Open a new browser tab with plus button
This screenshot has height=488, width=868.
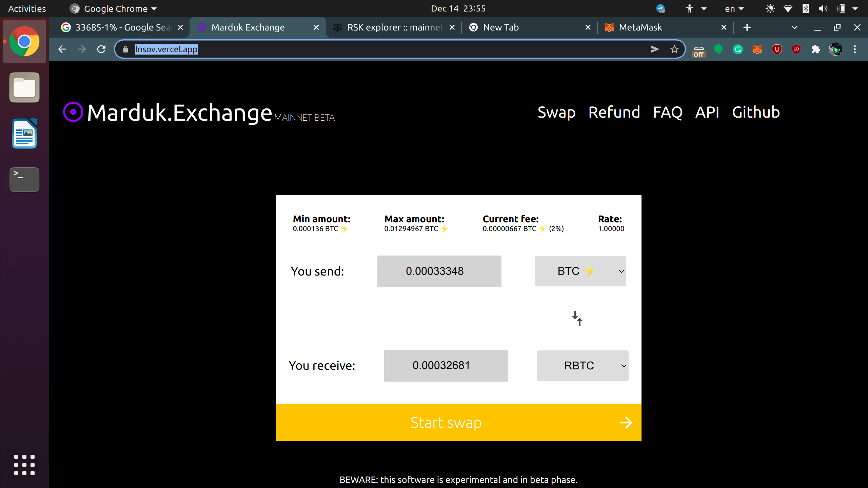point(747,27)
